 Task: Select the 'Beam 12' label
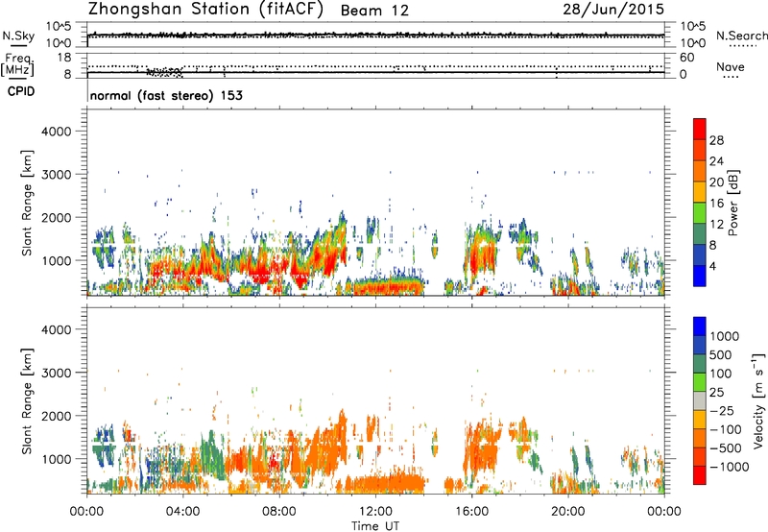pos(374,11)
